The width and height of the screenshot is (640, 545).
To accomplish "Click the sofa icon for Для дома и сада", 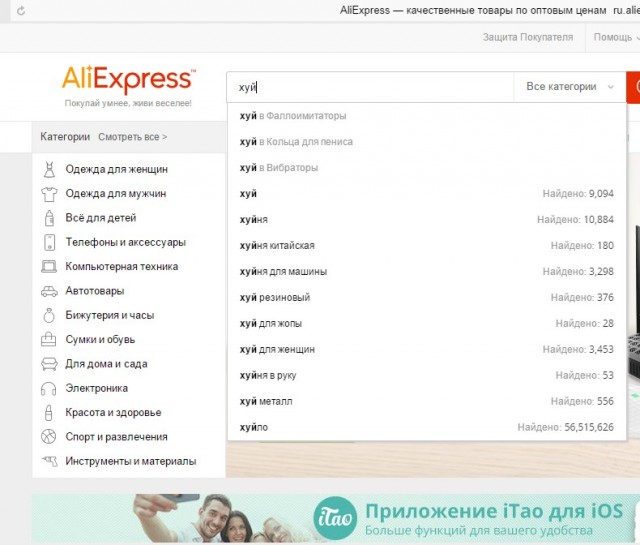I will coord(49,364).
